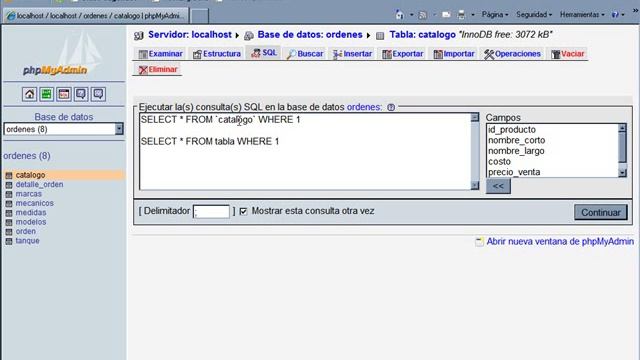The width and height of the screenshot is (640, 360).
Task: Toggle Mostrar esta consulta otra vez checkbox
Action: (x=243, y=211)
